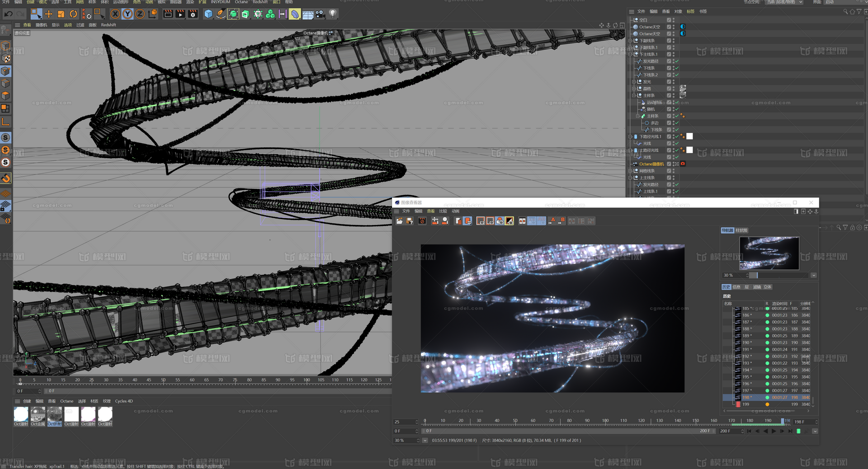Open Render Settings from the toolbar gear icon
This screenshot has width=868, height=469.
193,14
